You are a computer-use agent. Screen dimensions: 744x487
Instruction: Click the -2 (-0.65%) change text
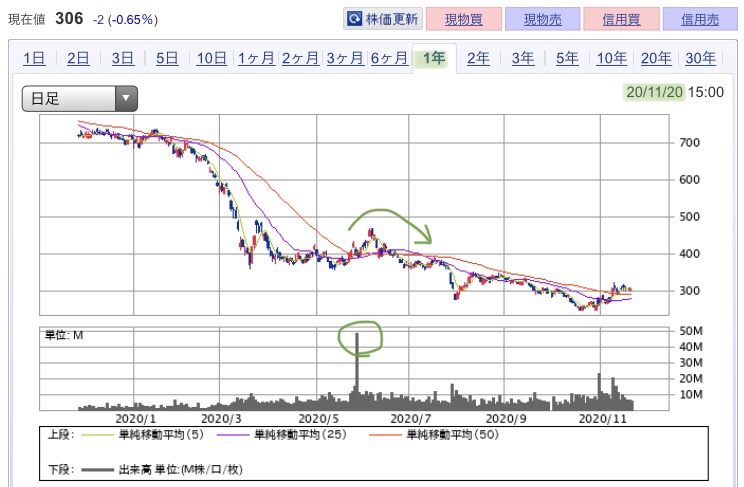point(125,19)
